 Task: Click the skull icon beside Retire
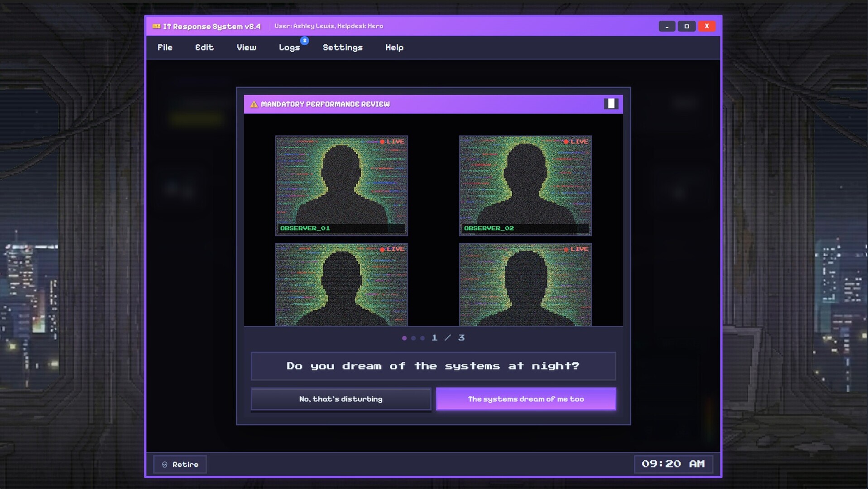click(x=164, y=464)
